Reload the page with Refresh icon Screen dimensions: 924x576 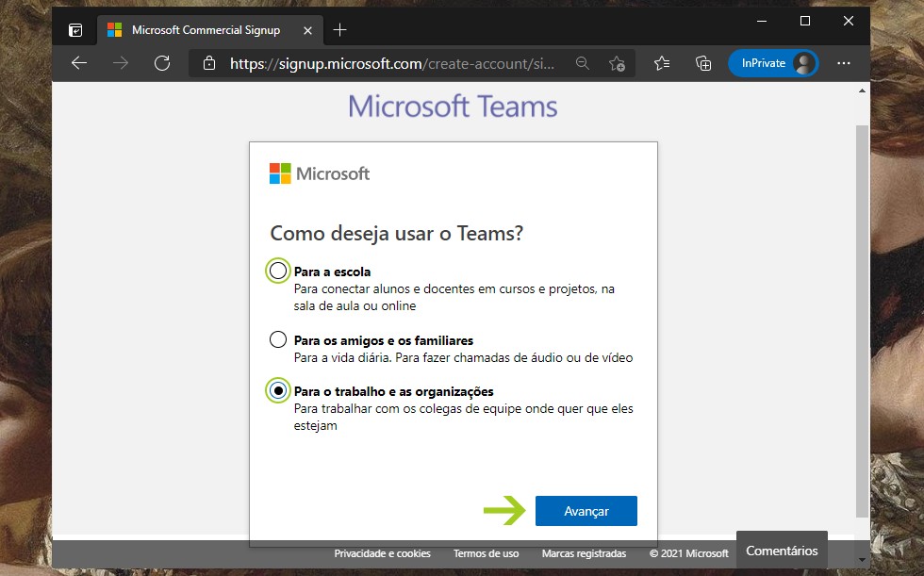162,63
